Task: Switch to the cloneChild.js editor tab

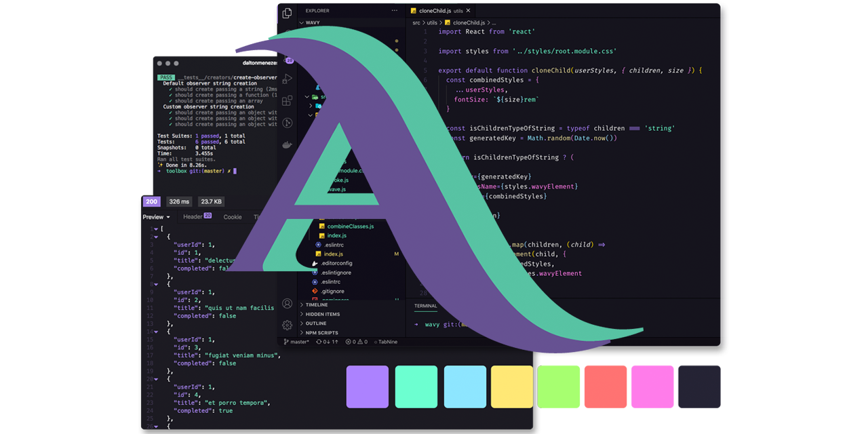Action: tap(441, 11)
